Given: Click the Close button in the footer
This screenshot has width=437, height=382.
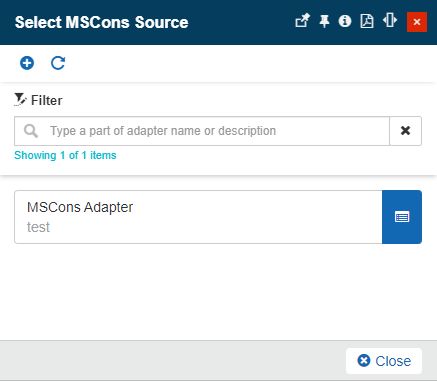Looking at the screenshot, I should coord(384,361).
